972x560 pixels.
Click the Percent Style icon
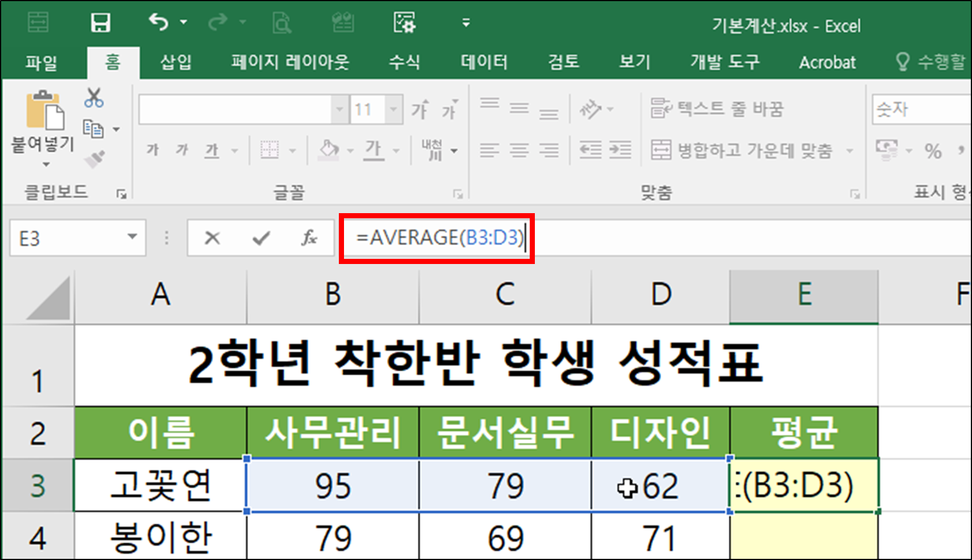[x=934, y=151]
